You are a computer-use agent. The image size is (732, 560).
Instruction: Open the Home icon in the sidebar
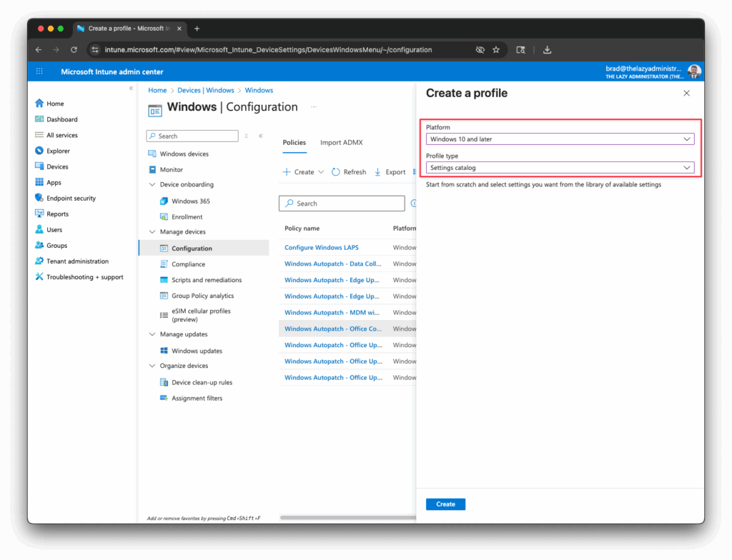click(39, 103)
